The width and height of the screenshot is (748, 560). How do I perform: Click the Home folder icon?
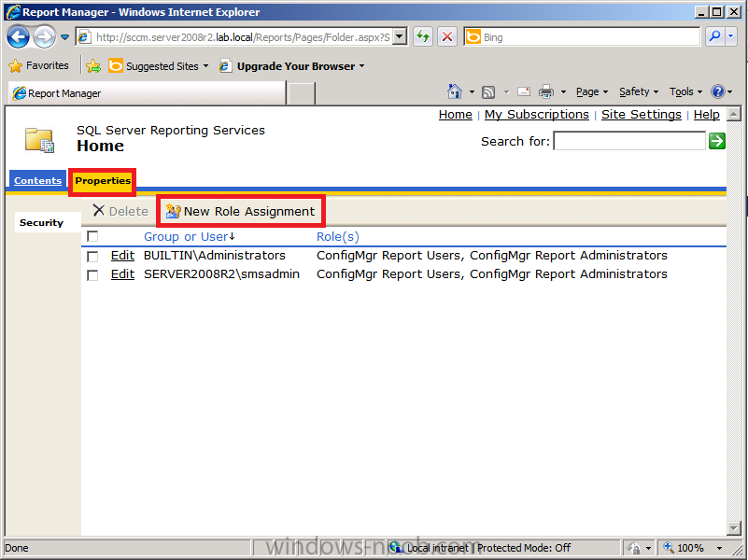coord(39,140)
